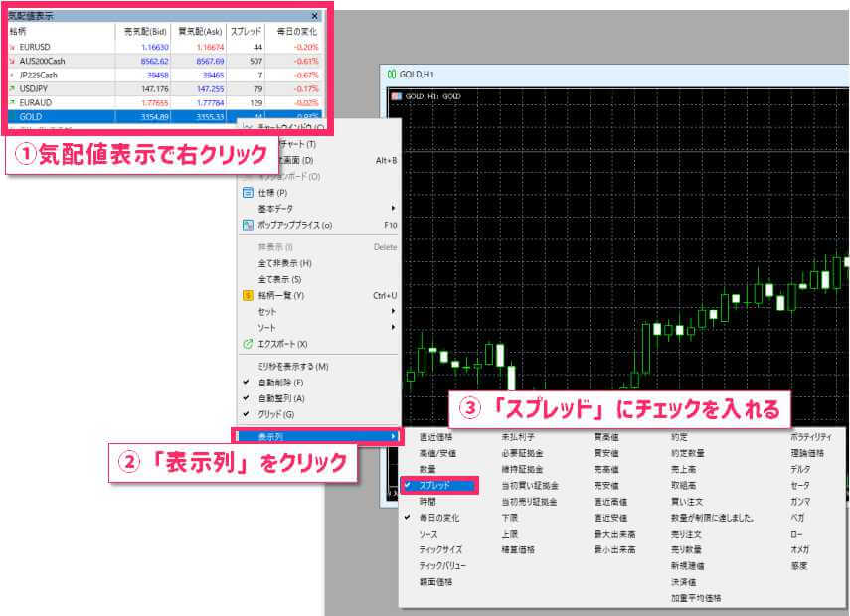Open the ソート submenu
850x616 pixels.
(273, 326)
